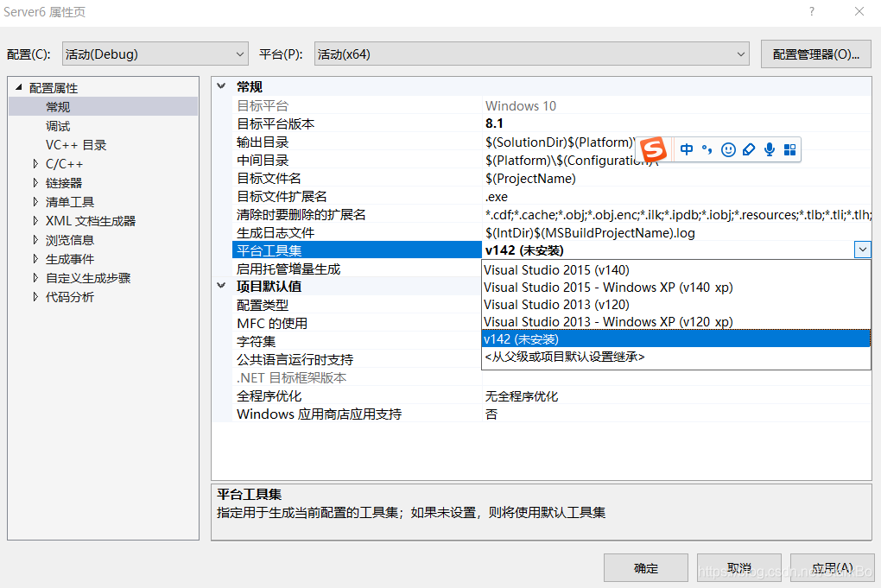Select 常规 in the left tree
Image resolution: width=881 pixels, height=588 pixels.
pos(103,106)
